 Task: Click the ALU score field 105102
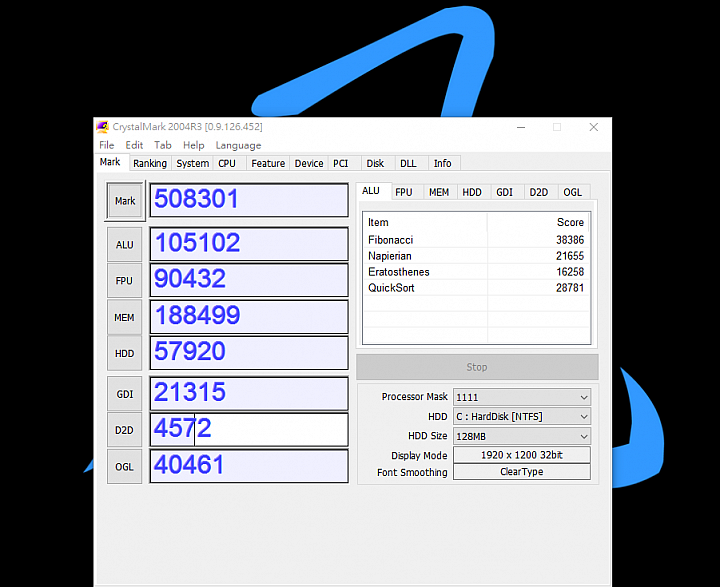[x=249, y=244]
